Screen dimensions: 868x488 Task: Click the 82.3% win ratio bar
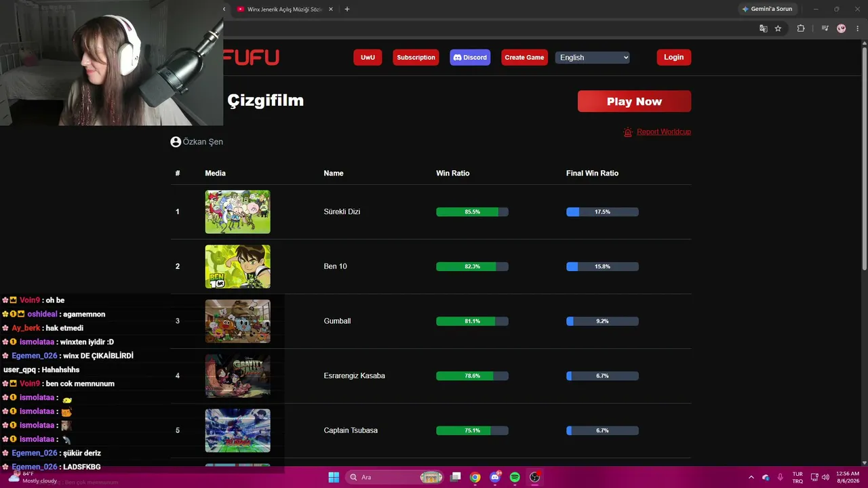(x=472, y=266)
